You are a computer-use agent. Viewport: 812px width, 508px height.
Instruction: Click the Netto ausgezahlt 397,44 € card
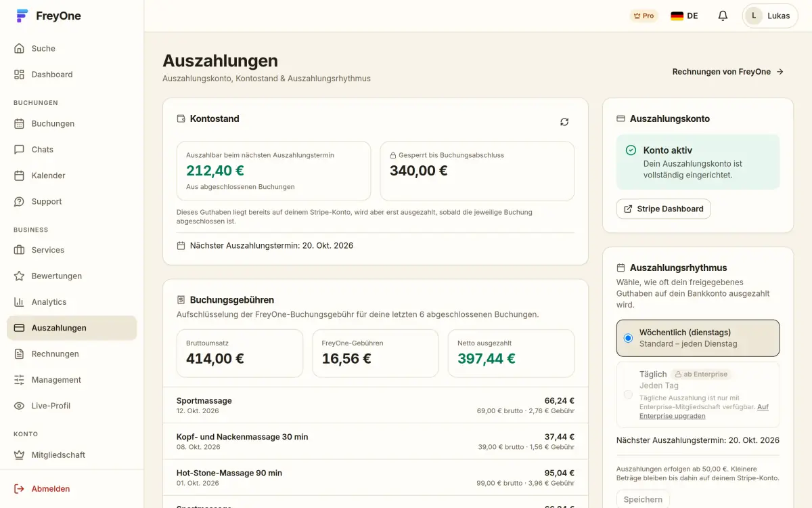511,354
